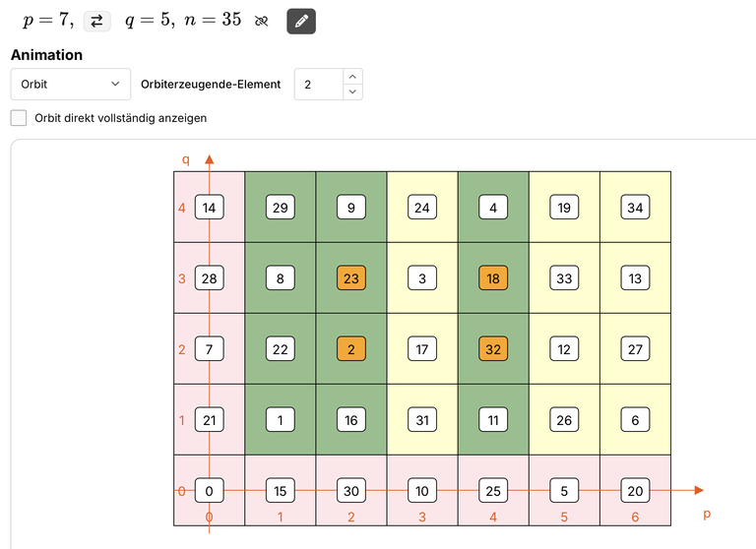This screenshot has height=549, width=756.
Task: Select the orange cell labeled 32
Action: click(x=493, y=349)
